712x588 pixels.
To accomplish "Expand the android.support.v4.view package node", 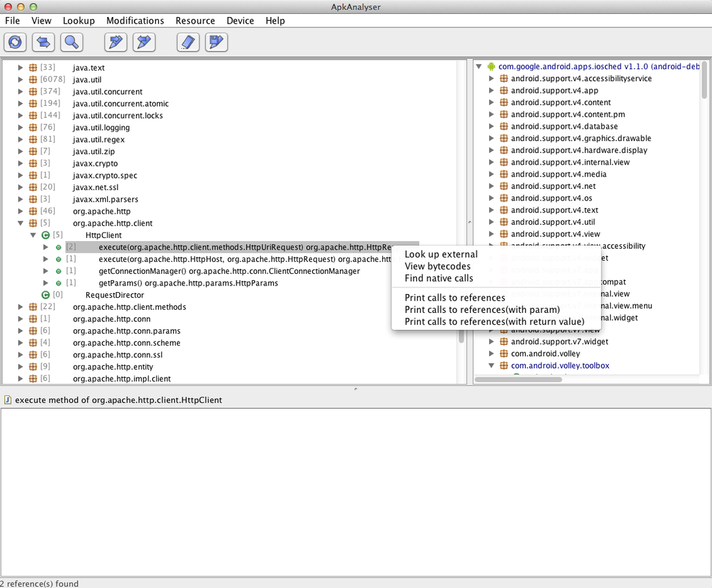I will pos(491,235).
